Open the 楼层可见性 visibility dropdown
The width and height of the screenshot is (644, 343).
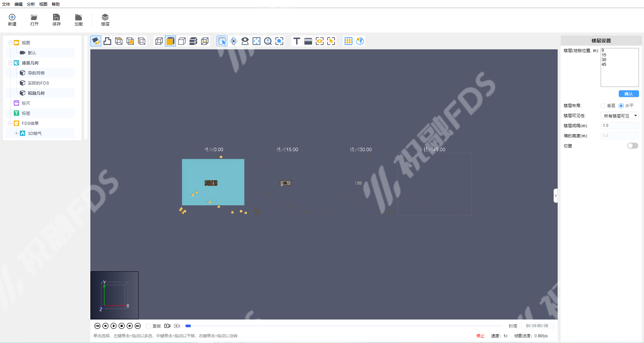pyautogui.click(x=619, y=116)
